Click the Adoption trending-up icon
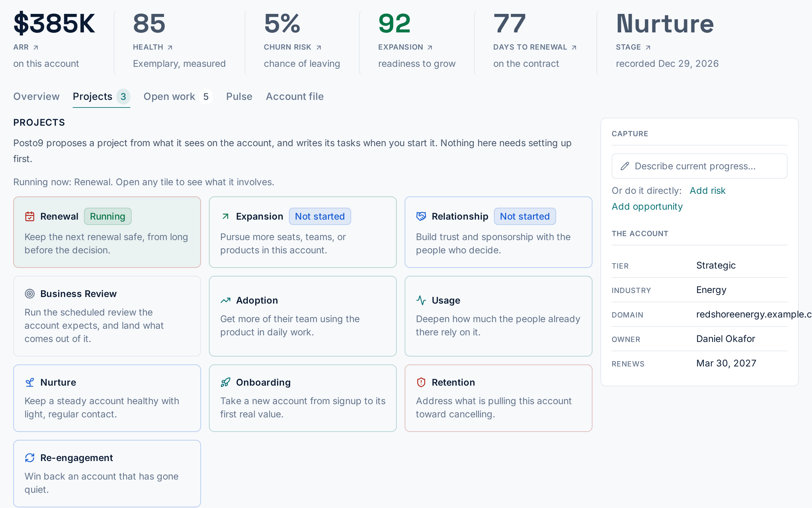The width and height of the screenshot is (812, 508). tap(225, 300)
